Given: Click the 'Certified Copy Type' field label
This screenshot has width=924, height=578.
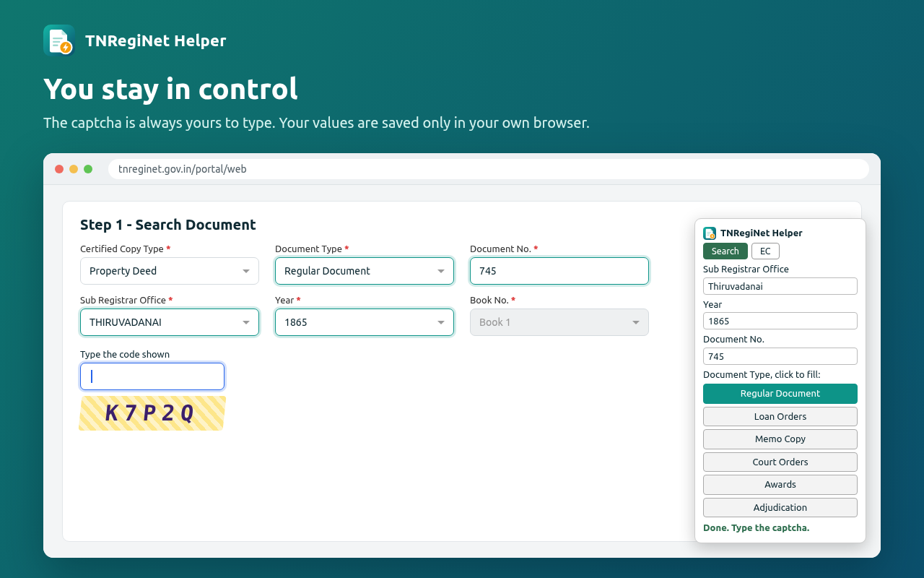Looking at the screenshot, I should pyautogui.click(x=126, y=249).
